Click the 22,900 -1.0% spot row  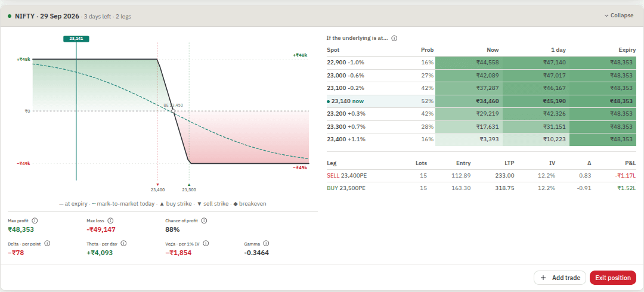(481, 63)
